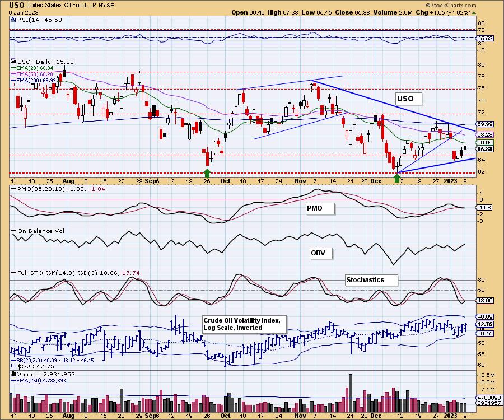Click the Crude Oil Volatility Index annotation box

[x=244, y=324]
